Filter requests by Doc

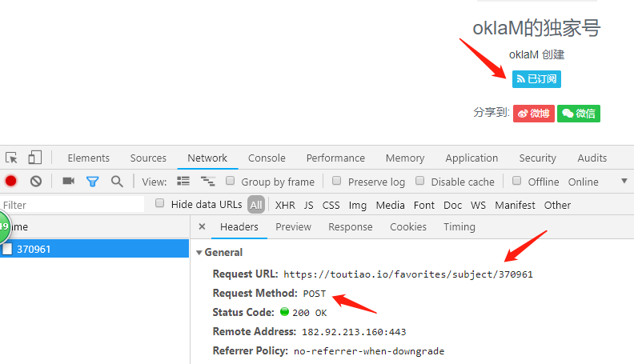click(x=452, y=206)
